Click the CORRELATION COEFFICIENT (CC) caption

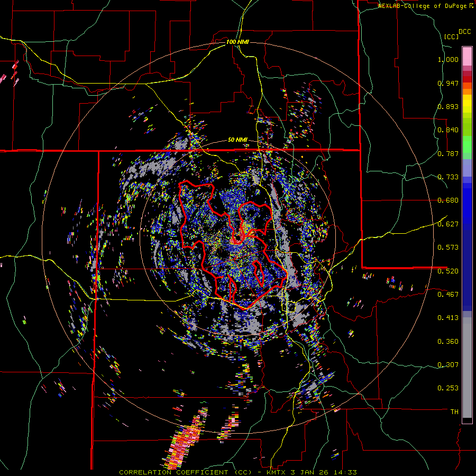(x=186, y=472)
